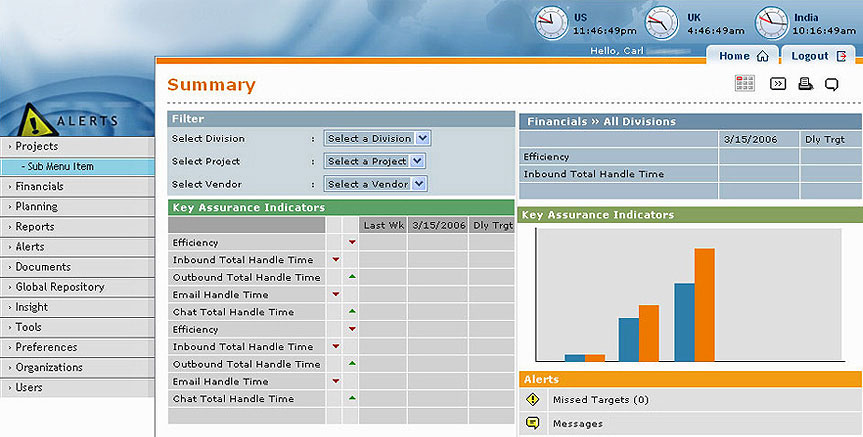863x437 pixels.
Task: Open Global Repository in sidebar
Action: tap(59, 287)
